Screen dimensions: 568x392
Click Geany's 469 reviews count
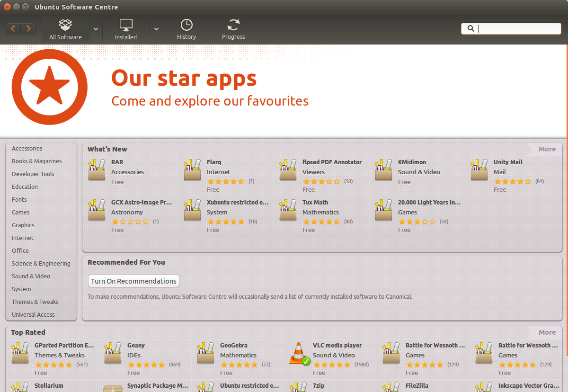[175, 365]
